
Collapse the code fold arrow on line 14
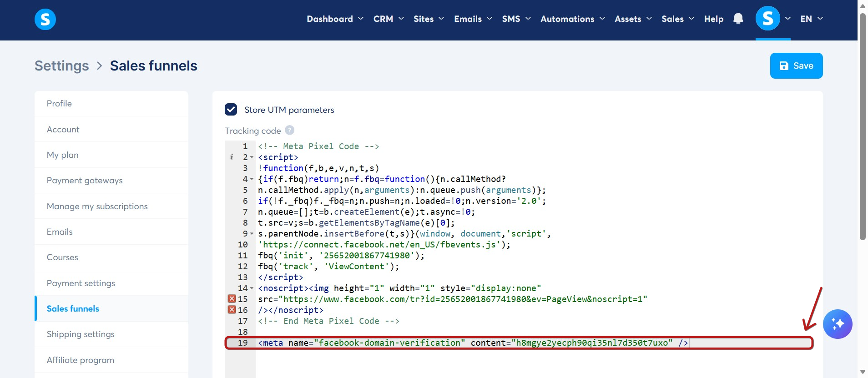click(252, 288)
